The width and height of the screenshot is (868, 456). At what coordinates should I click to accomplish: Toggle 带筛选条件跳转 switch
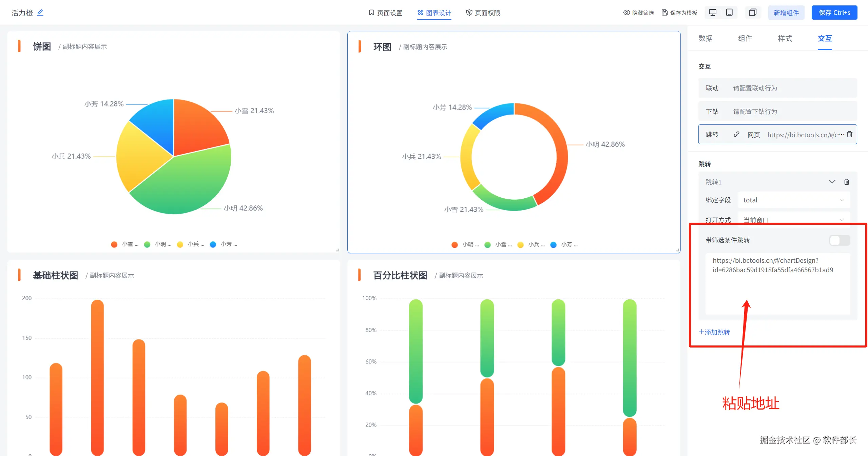pos(840,240)
